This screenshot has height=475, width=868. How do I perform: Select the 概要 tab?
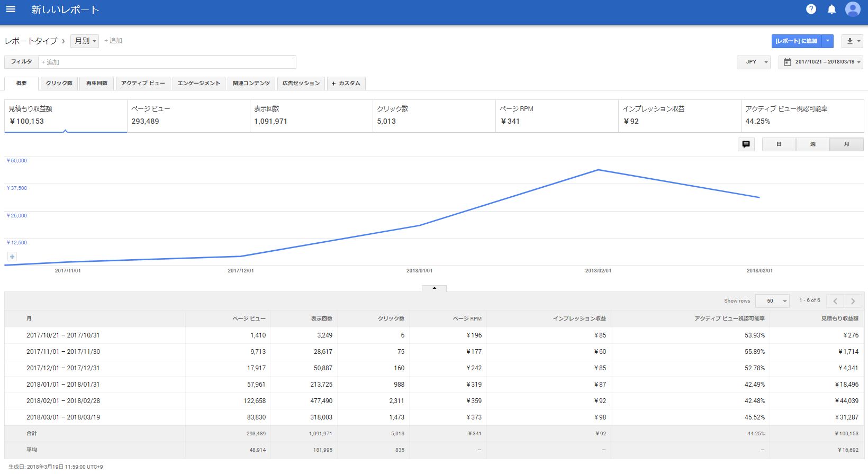22,84
